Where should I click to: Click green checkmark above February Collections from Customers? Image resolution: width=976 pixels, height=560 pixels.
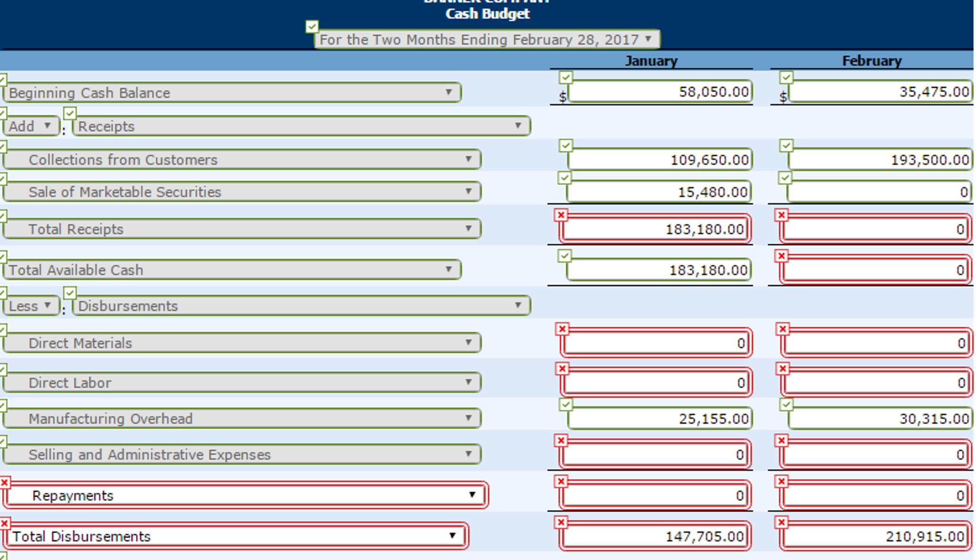coord(786,145)
